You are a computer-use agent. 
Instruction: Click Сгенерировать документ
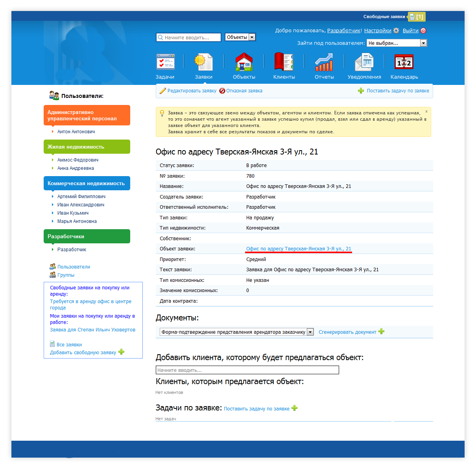pos(347,332)
